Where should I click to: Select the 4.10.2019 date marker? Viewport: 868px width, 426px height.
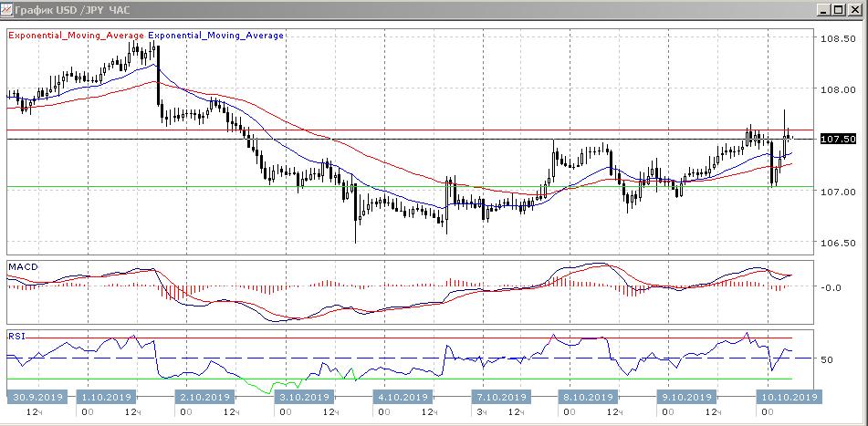[x=403, y=397]
